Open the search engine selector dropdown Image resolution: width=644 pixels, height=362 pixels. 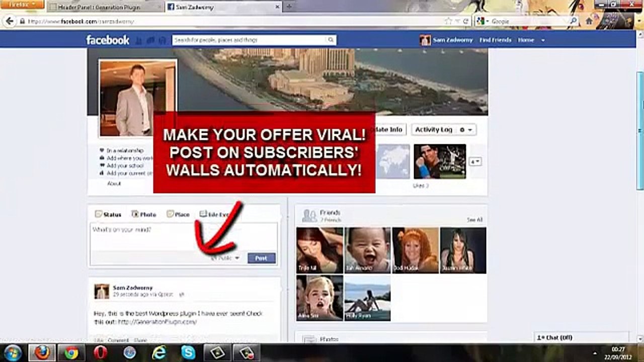click(x=482, y=21)
